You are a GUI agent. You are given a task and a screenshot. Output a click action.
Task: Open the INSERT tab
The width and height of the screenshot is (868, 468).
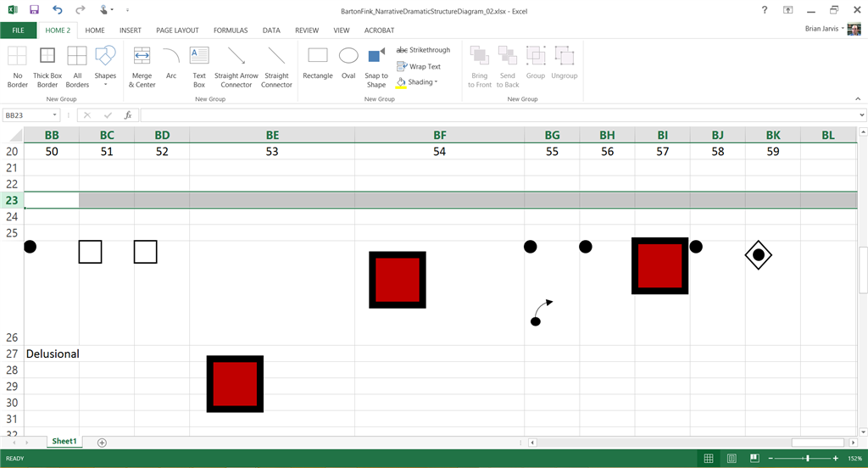click(x=130, y=31)
